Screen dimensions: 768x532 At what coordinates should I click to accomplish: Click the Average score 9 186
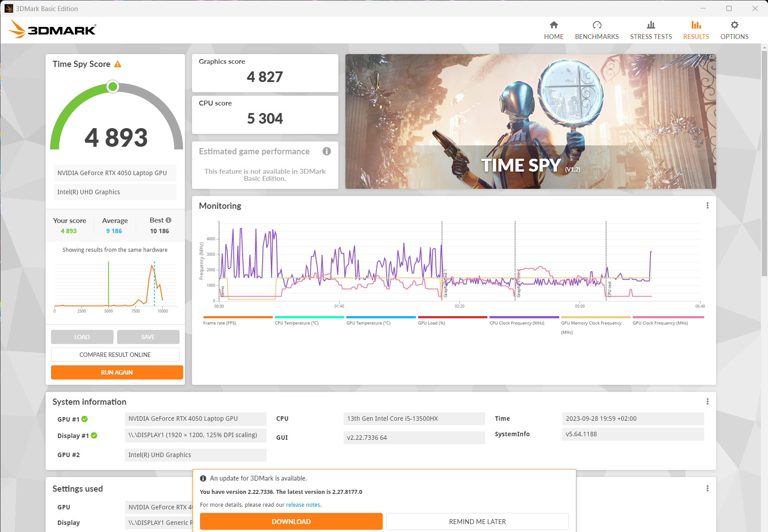pos(114,231)
